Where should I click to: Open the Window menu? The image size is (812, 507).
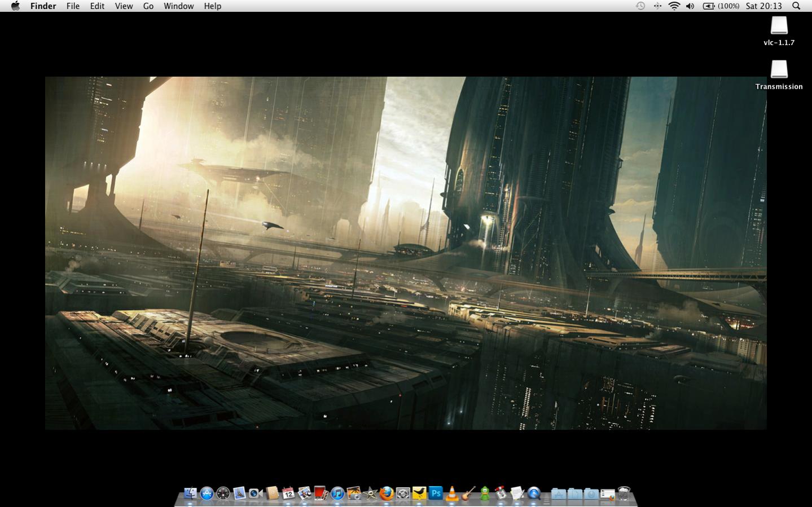click(x=179, y=6)
